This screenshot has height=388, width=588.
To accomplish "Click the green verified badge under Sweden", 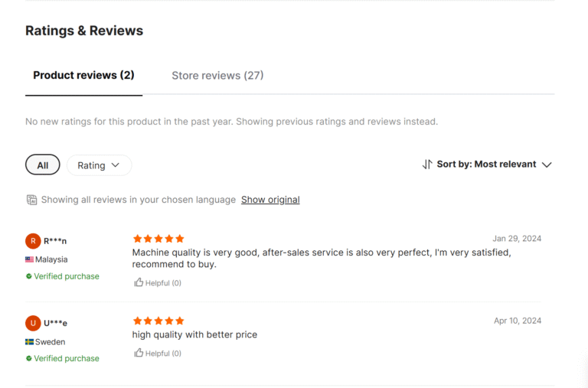I will [29, 358].
